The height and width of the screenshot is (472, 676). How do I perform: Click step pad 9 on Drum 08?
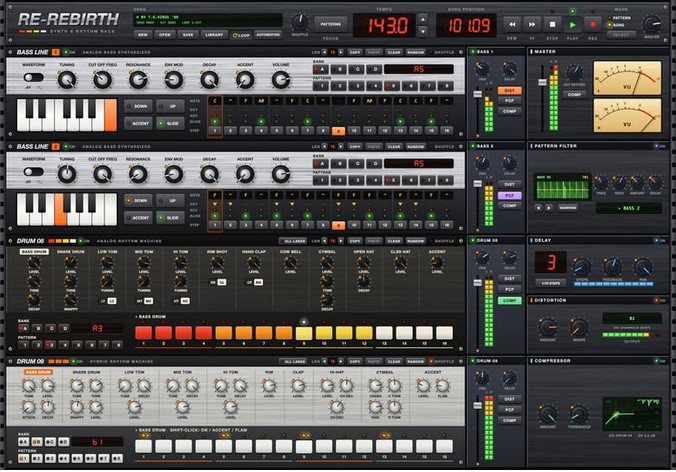coord(304,332)
